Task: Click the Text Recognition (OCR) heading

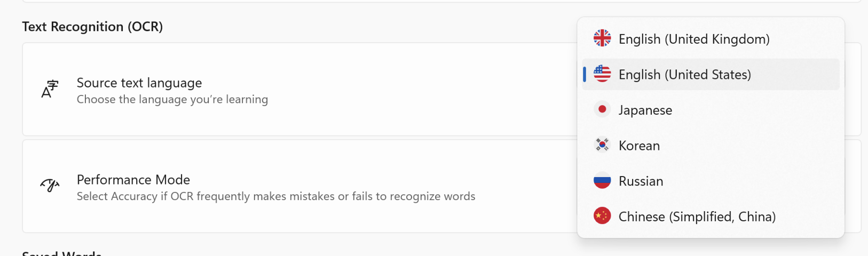Action: [x=92, y=27]
